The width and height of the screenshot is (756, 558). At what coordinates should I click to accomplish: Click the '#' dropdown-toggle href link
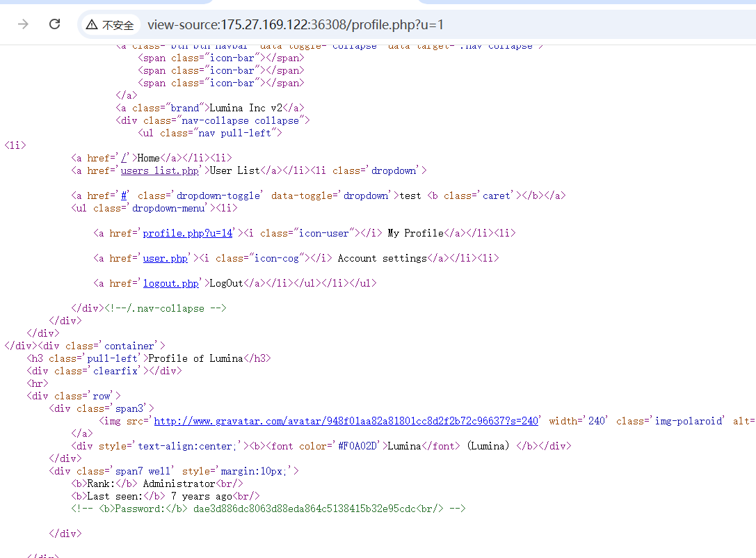[x=123, y=196]
